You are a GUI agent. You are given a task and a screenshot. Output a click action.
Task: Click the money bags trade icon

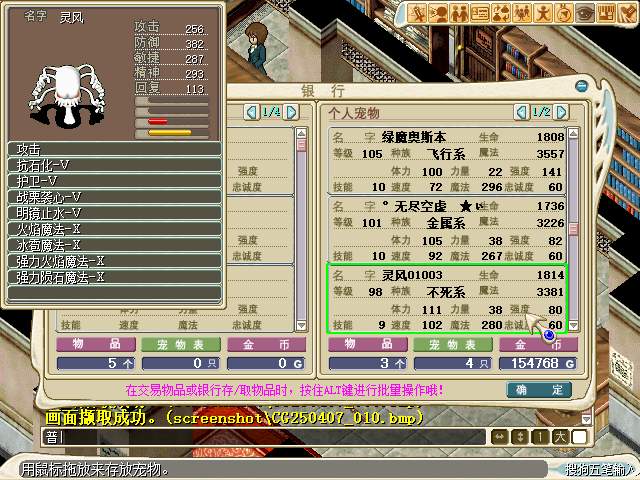coord(501,13)
